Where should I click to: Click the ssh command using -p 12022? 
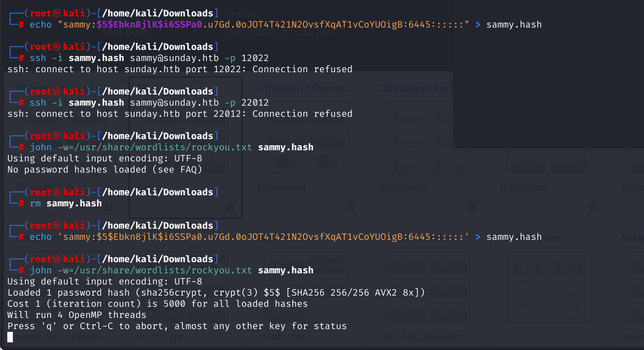149,58
